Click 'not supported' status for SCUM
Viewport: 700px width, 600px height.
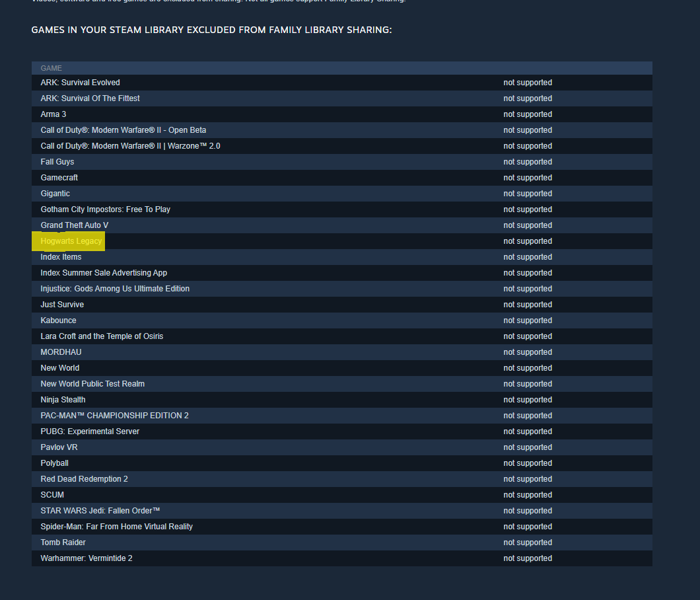[528, 495]
